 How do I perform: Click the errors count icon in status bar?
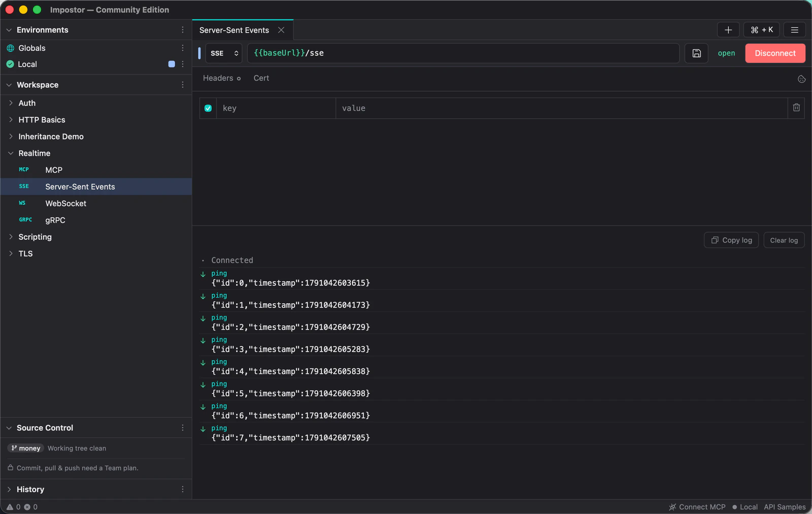point(27,507)
